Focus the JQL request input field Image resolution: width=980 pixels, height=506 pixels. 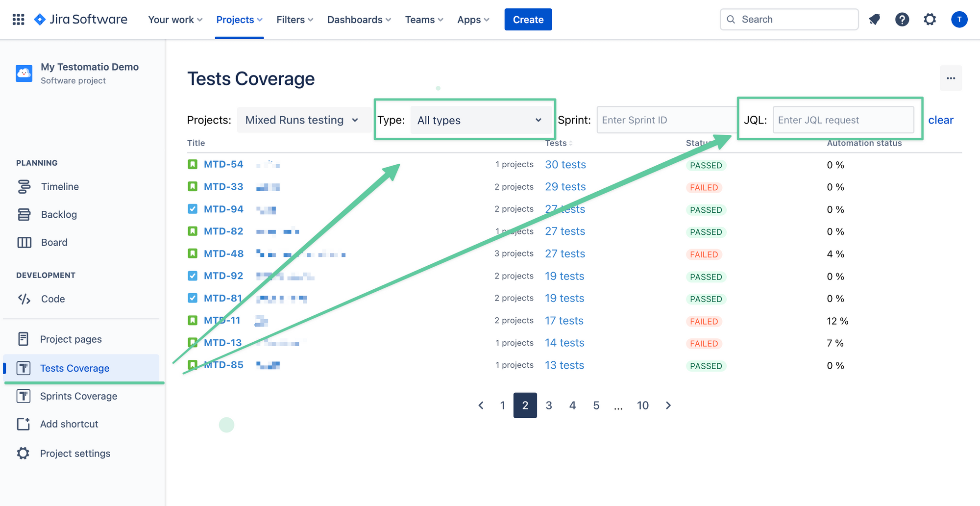point(843,120)
